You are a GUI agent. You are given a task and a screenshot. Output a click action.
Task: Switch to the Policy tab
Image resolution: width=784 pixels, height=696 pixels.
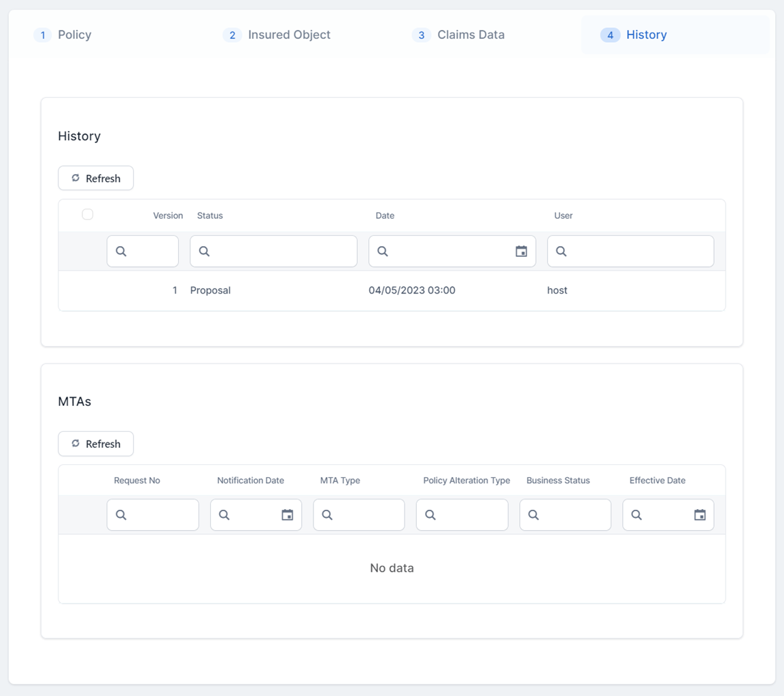(74, 35)
